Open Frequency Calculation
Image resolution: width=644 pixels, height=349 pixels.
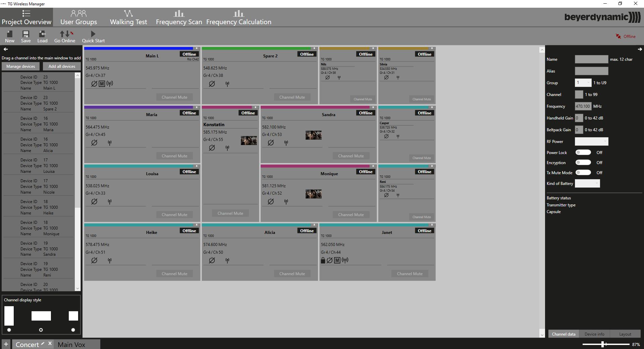click(238, 17)
